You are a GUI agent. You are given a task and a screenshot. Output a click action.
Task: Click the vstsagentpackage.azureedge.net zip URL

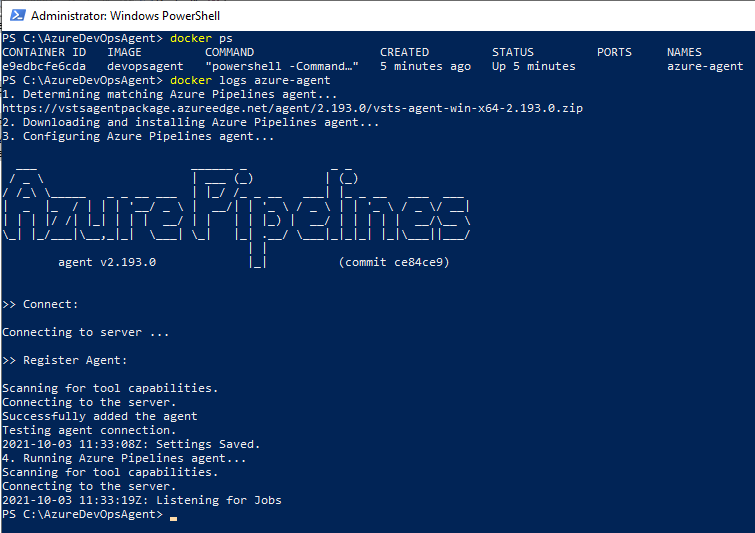coord(292,108)
